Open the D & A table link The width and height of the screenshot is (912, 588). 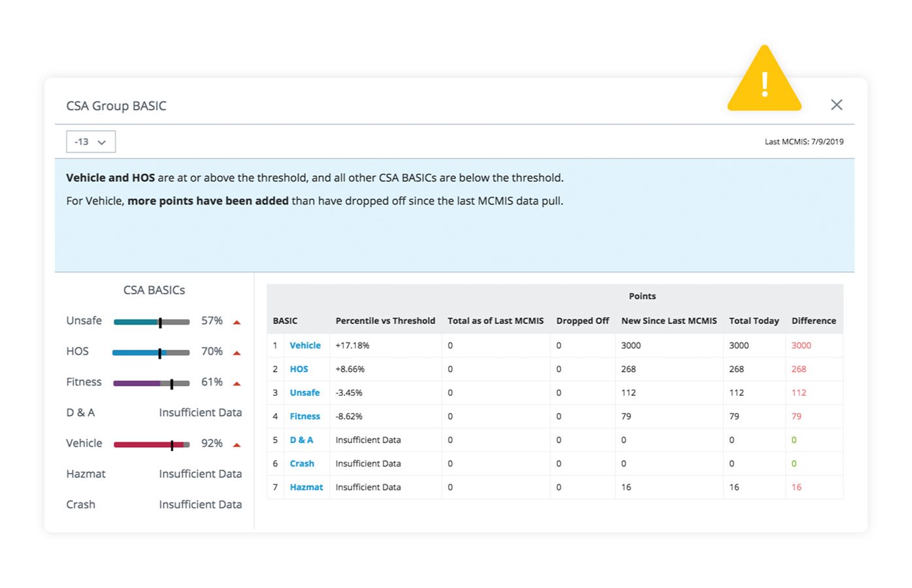pos(301,440)
